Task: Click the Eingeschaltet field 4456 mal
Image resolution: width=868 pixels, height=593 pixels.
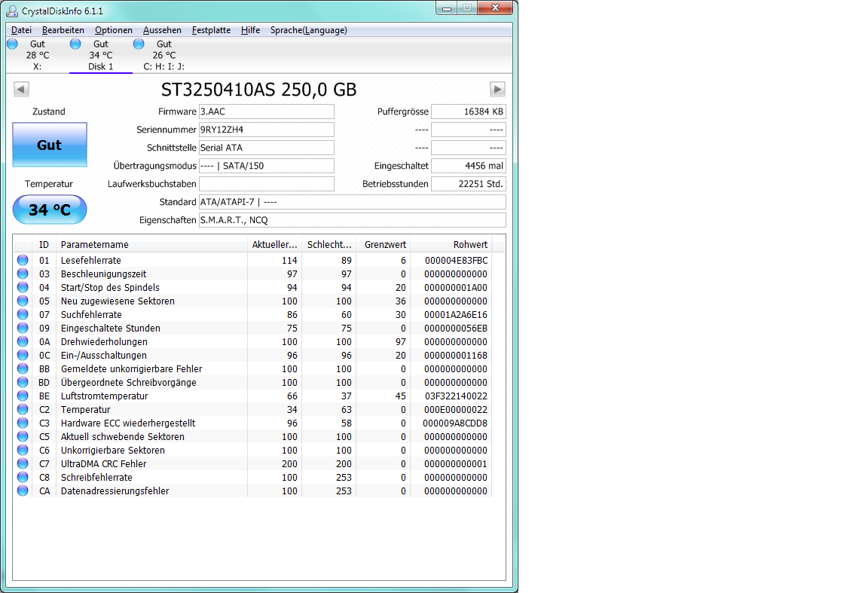Action: (469, 166)
